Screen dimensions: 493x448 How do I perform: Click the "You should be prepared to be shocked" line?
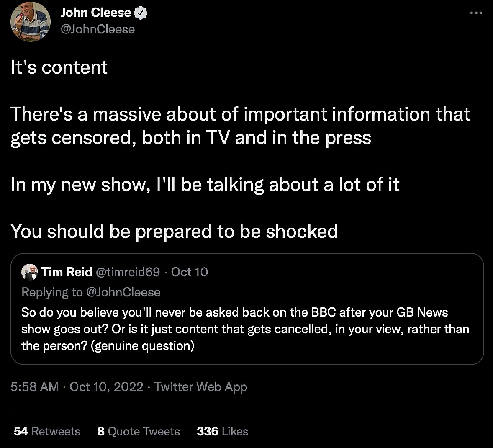click(174, 231)
